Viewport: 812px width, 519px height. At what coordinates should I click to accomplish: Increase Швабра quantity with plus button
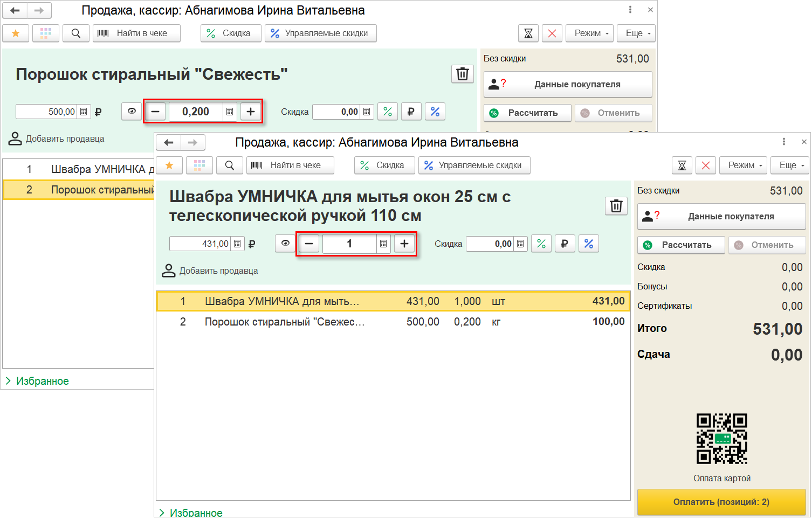[x=404, y=244]
